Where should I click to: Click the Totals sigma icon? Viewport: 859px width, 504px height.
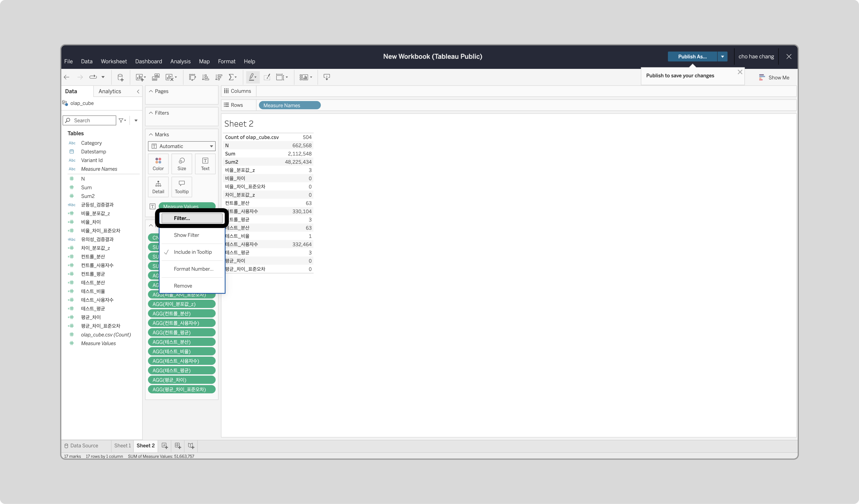click(232, 77)
